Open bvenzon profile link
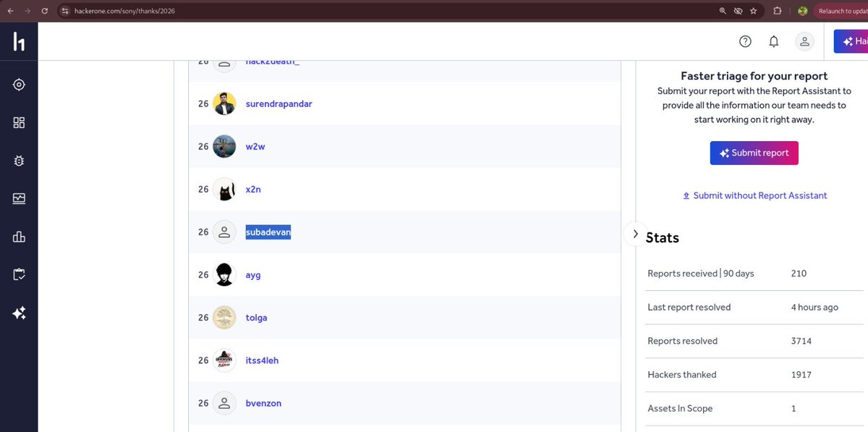The height and width of the screenshot is (432, 868). click(263, 403)
